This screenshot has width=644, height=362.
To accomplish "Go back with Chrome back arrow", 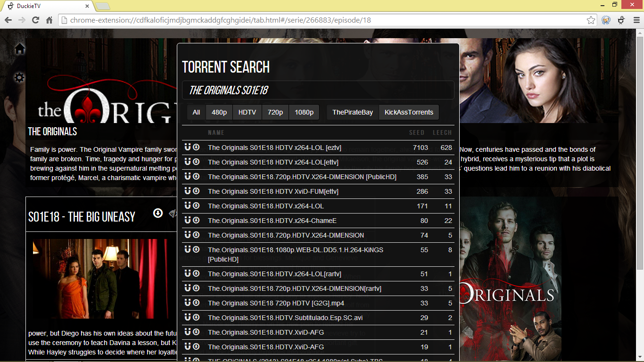I will coord(8,20).
